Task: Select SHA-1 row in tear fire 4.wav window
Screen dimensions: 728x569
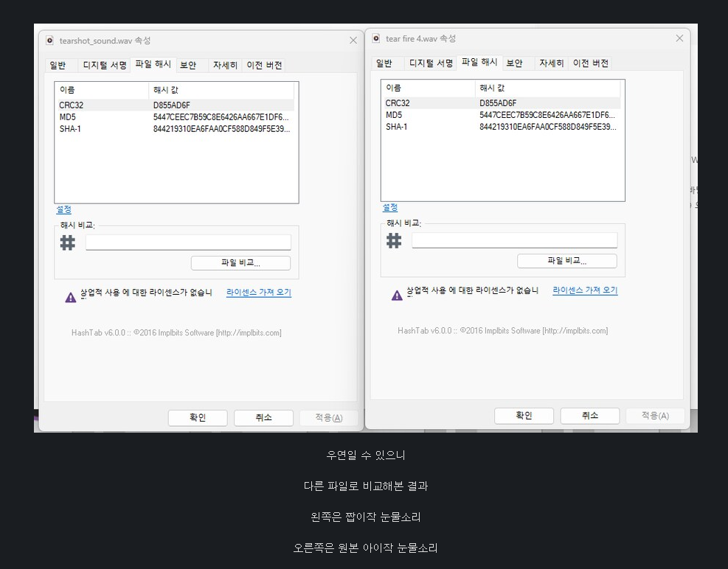Action: coord(502,128)
